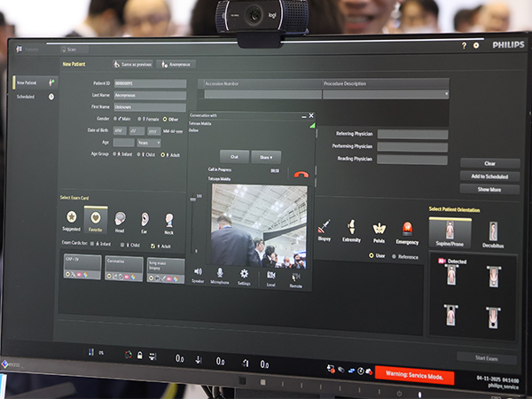Viewport: 532px width, 399px height.
Task: Choose the Ear exam card category
Action: pyautogui.click(x=145, y=218)
